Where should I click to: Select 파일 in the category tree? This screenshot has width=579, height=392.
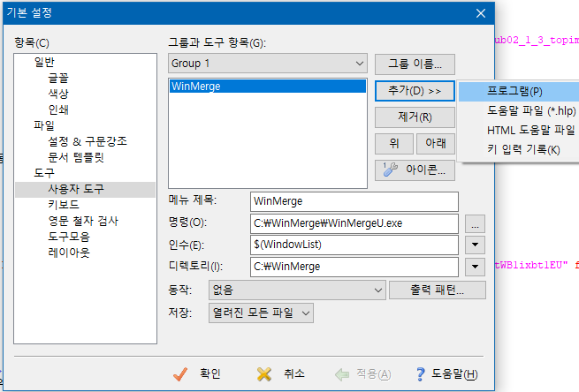[44, 125]
